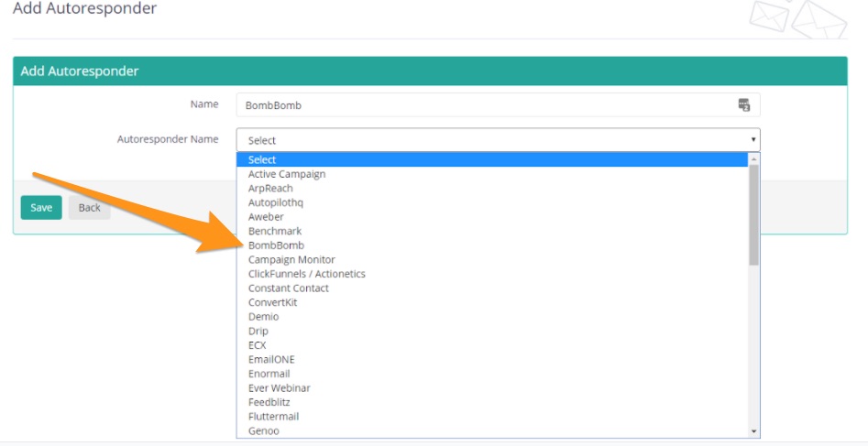Open the Autoresponder Name dropdown
This screenshot has width=868, height=446.
(499, 140)
